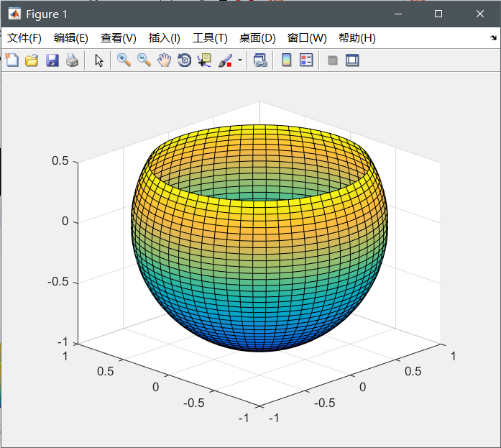The height and width of the screenshot is (448, 501).
Task: Click the Link Plot icon
Action: point(260,60)
